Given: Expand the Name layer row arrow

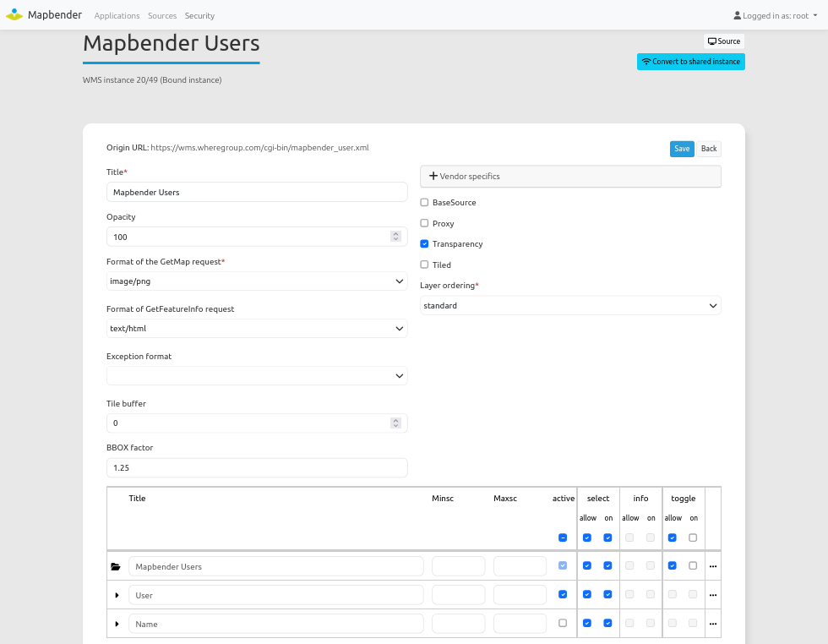Looking at the screenshot, I should 117,624.
